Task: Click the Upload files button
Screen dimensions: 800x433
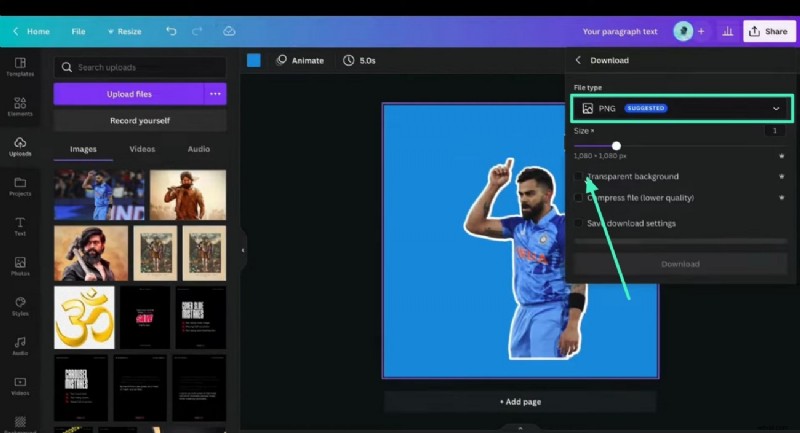Action: [129, 94]
